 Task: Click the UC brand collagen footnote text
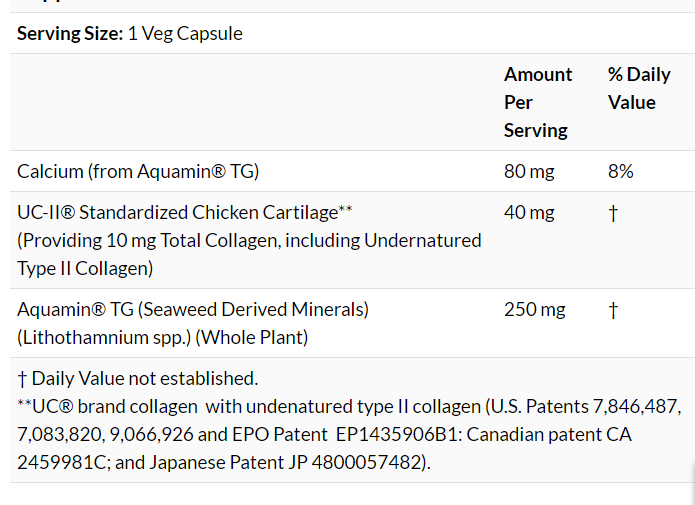click(x=250, y=407)
